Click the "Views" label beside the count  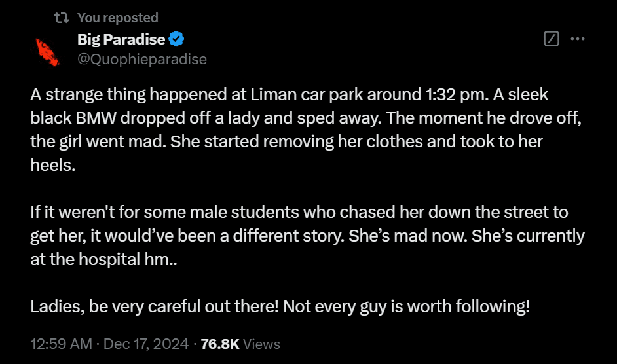click(261, 344)
